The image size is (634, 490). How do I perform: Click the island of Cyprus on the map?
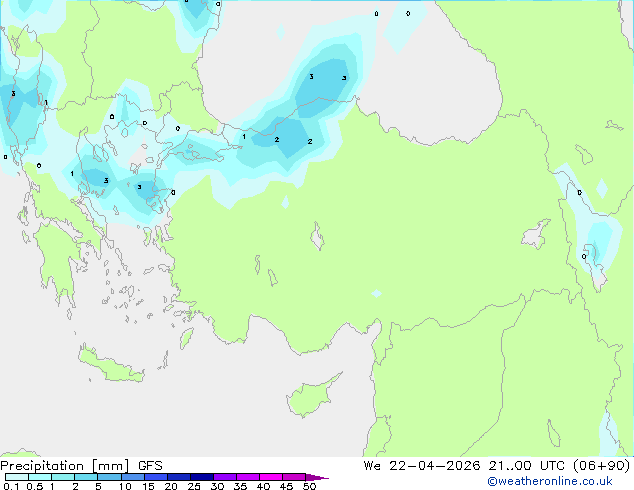tap(311, 396)
